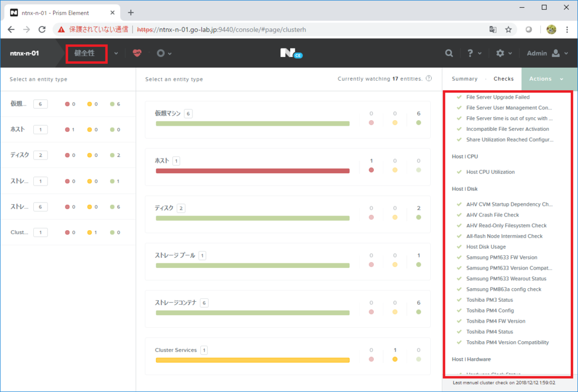
Task: Bookmark page with star icon
Action: (x=509, y=29)
